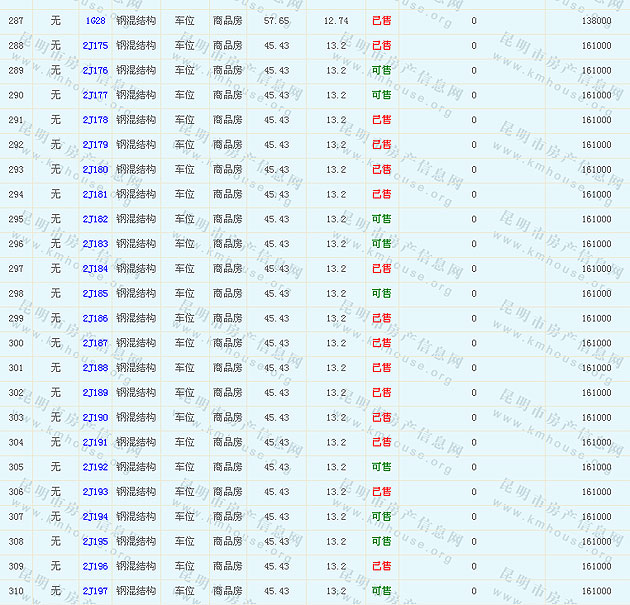Click the 可售 status in row 289
Image resolution: width=630 pixels, height=605 pixels.
click(x=381, y=71)
